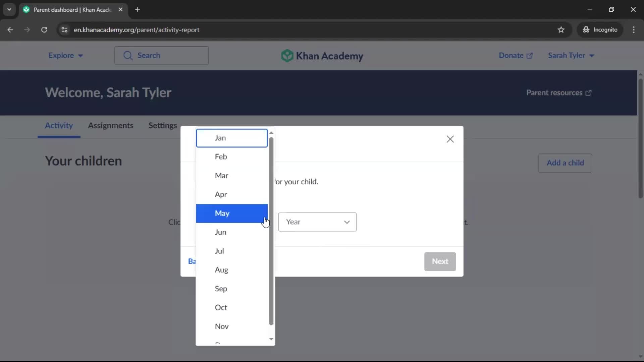Click the Add a child button
Viewport: 644px width, 362px height.
565,163
